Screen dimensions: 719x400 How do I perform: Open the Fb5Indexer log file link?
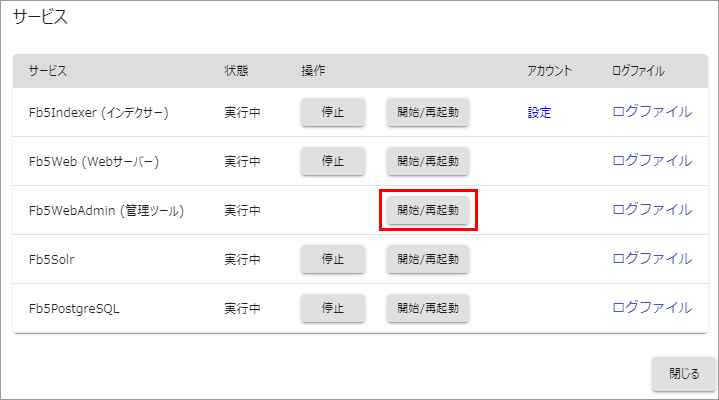pyautogui.click(x=651, y=112)
